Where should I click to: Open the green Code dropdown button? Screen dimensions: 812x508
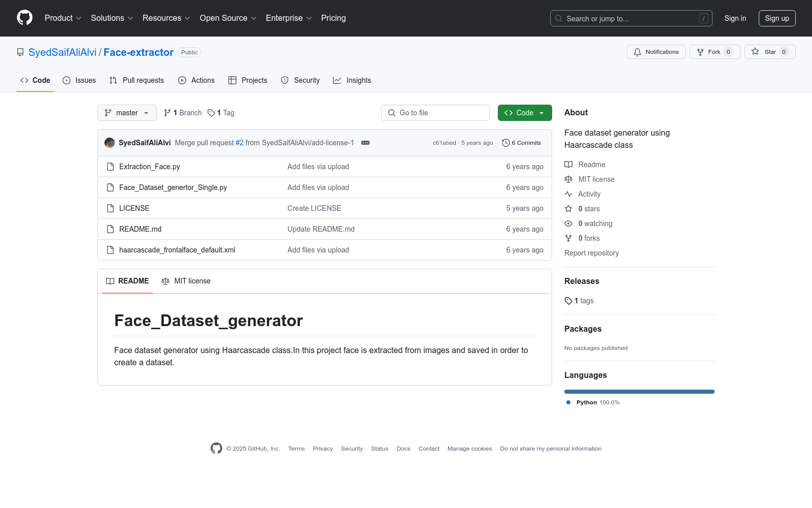pyautogui.click(x=525, y=113)
